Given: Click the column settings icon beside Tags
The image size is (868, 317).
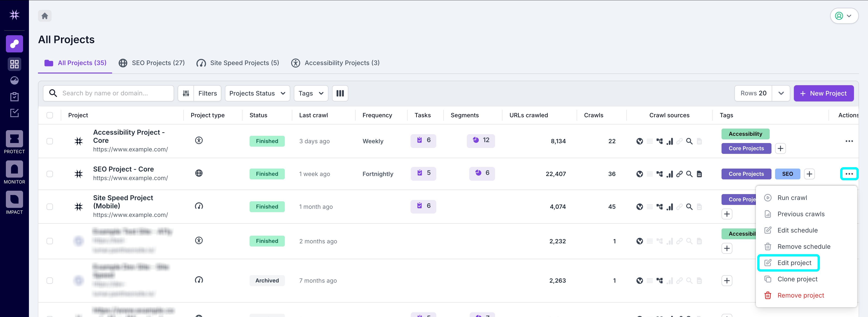Looking at the screenshot, I should 340,93.
